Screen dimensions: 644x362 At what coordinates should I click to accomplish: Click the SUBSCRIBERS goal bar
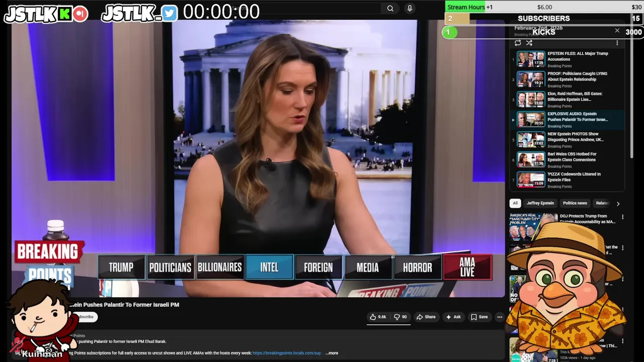(544, 19)
